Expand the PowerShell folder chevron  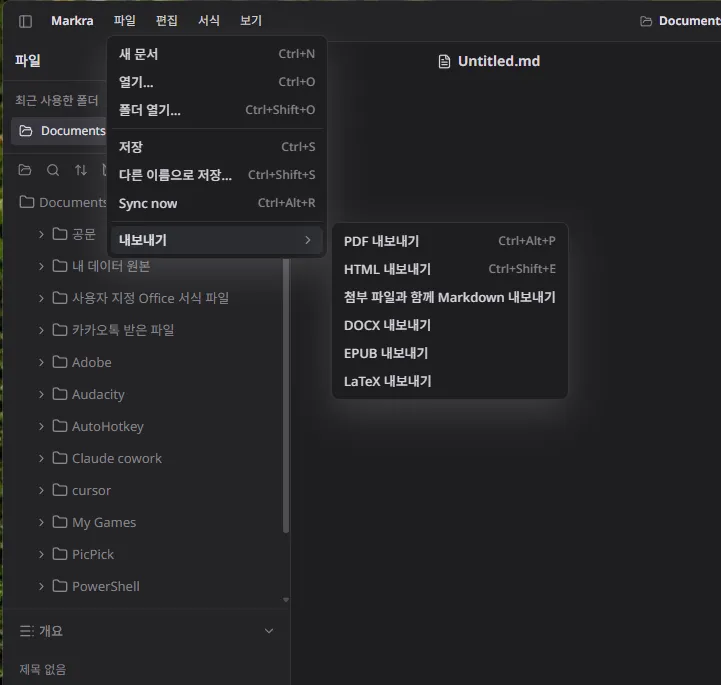[x=41, y=586]
